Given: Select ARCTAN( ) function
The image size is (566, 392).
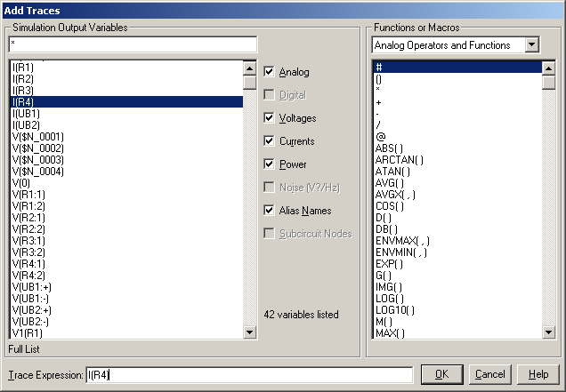Looking at the screenshot, I should [457, 160].
